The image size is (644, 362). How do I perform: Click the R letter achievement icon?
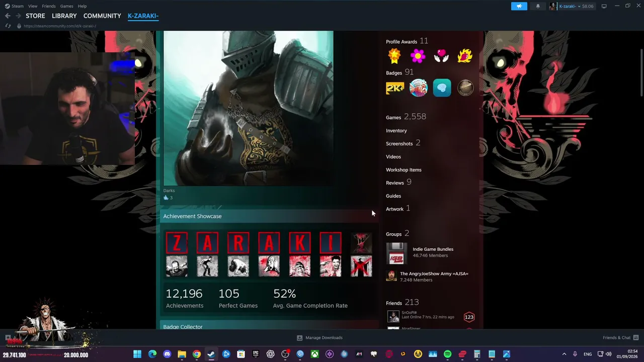[x=238, y=243]
